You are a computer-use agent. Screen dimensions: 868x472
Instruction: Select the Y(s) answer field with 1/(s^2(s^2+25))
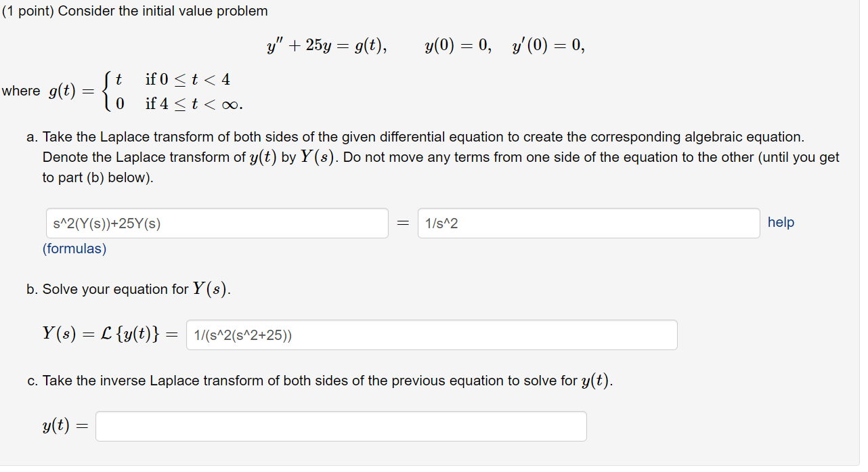point(431,334)
